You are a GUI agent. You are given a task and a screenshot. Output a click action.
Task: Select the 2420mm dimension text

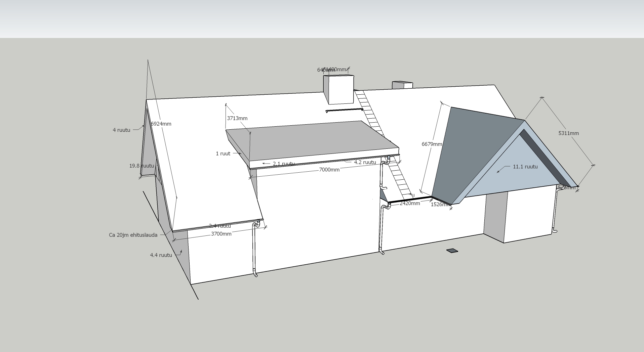click(409, 203)
